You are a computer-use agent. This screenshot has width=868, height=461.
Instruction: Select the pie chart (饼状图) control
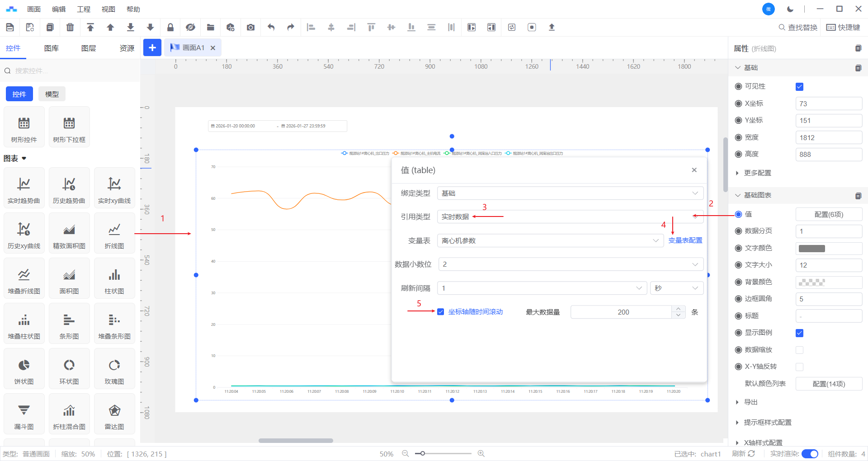[x=24, y=369]
